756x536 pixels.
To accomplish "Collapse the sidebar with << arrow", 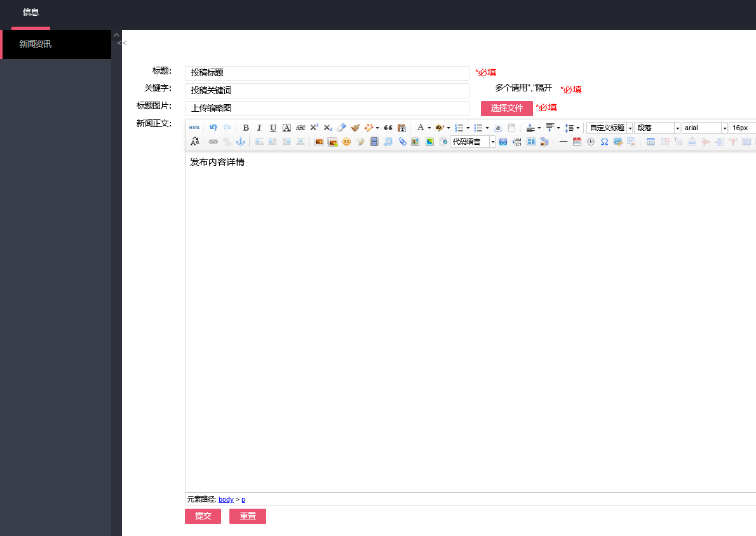I will 122,43.
